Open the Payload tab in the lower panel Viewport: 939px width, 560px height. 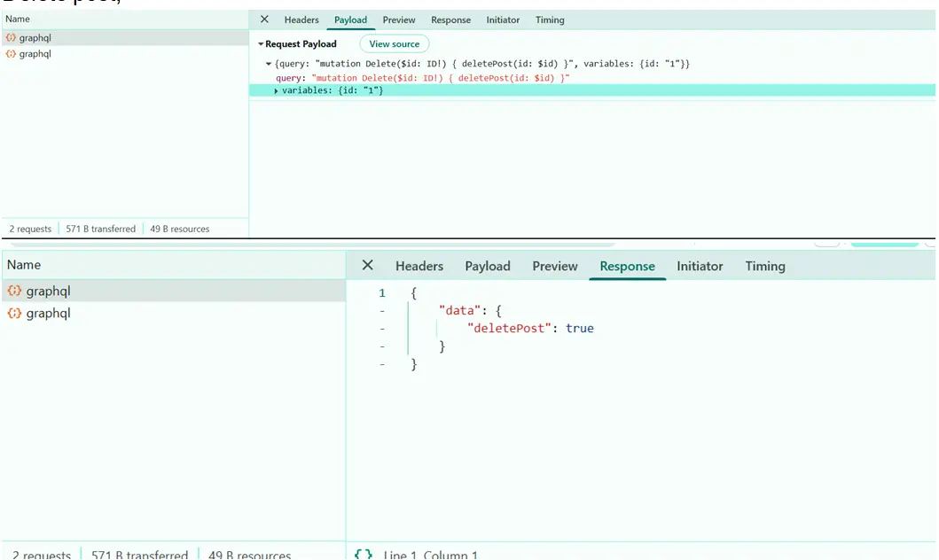[488, 266]
